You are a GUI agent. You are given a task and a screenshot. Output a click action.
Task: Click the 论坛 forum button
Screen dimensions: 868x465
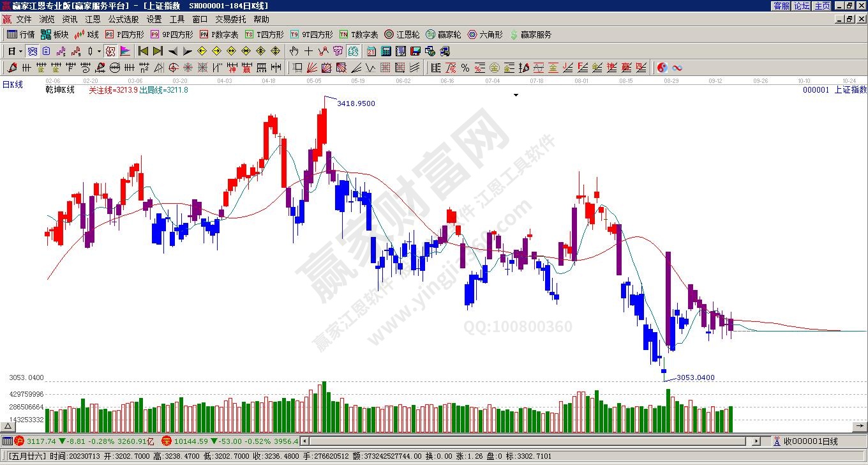pyautogui.click(x=802, y=6)
